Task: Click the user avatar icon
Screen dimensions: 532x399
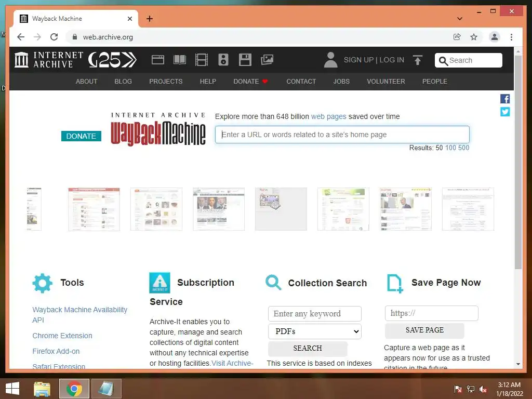Action: point(330,60)
